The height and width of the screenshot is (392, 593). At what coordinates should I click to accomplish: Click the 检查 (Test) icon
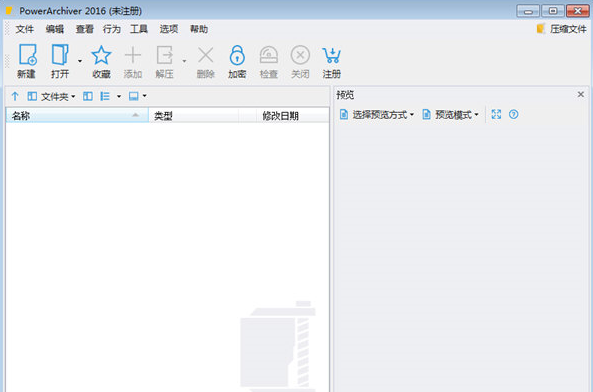click(269, 55)
